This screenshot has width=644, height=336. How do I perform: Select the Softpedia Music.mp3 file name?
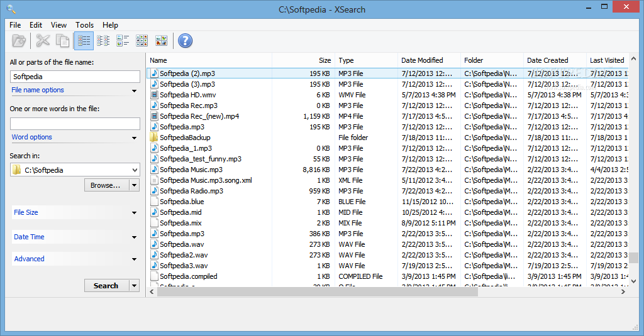[191, 169]
